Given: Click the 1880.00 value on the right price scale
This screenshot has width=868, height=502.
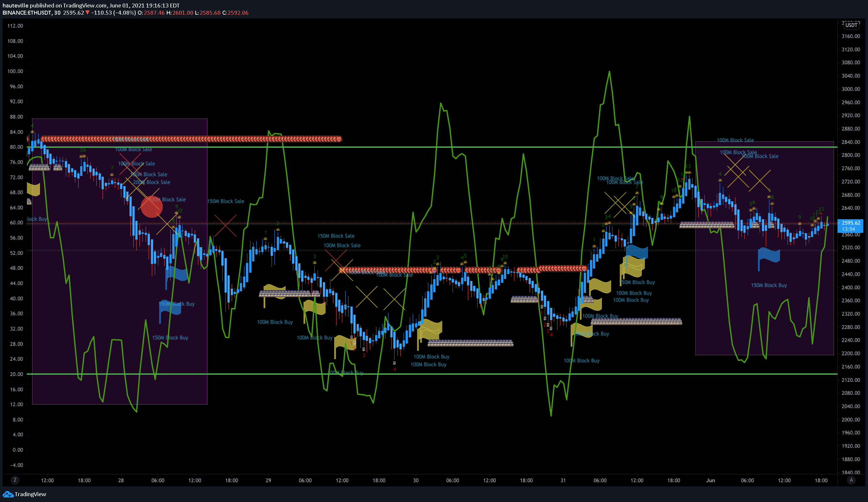Looking at the screenshot, I should tap(851, 459).
